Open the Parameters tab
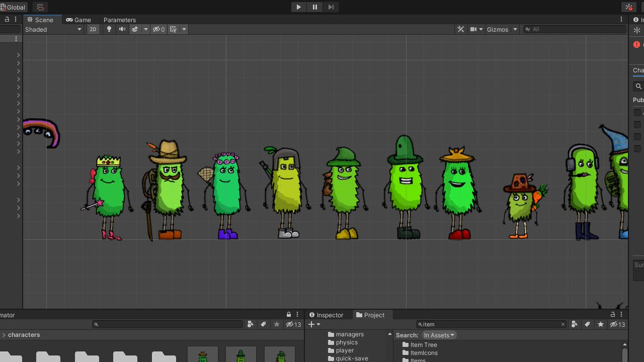 pyautogui.click(x=120, y=20)
